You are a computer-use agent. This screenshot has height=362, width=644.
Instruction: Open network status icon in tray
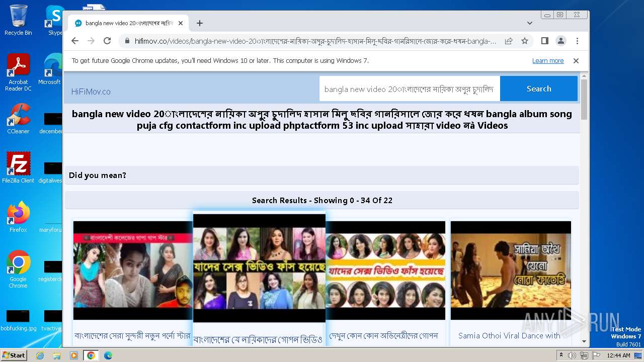click(584, 355)
